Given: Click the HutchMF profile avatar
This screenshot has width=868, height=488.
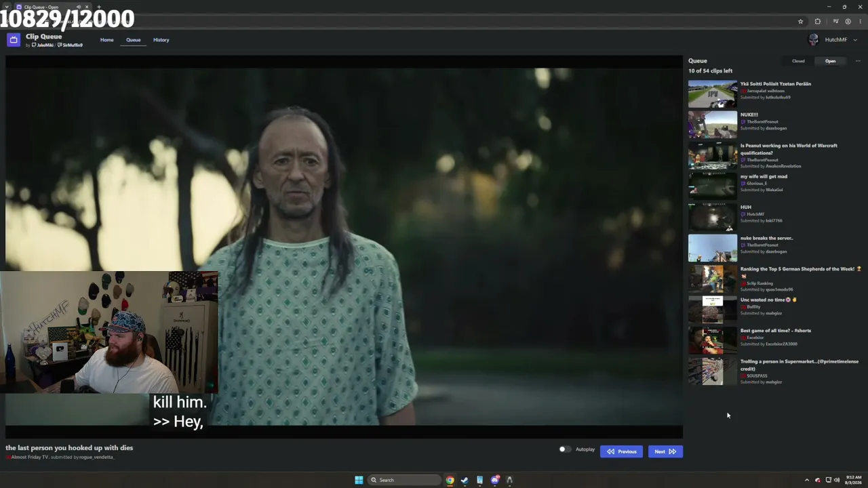Looking at the screenshot, I should pos(814,40).
